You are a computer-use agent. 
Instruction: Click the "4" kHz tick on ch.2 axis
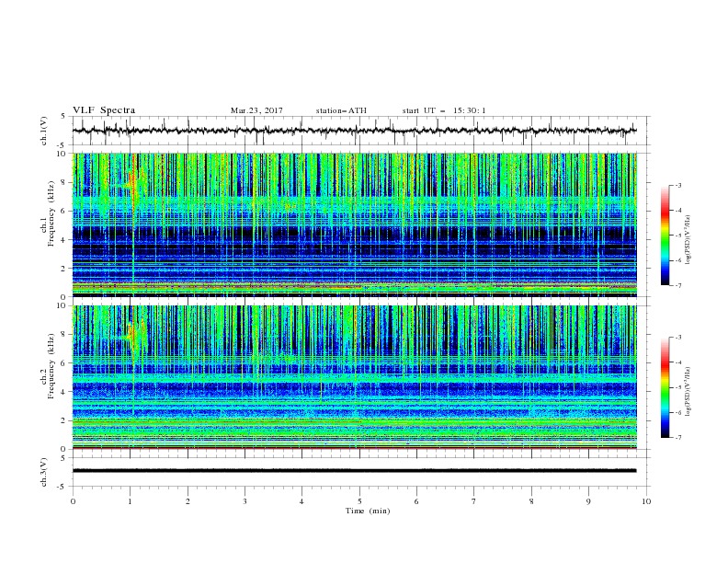pyautogui.click(x=64, y=392)
